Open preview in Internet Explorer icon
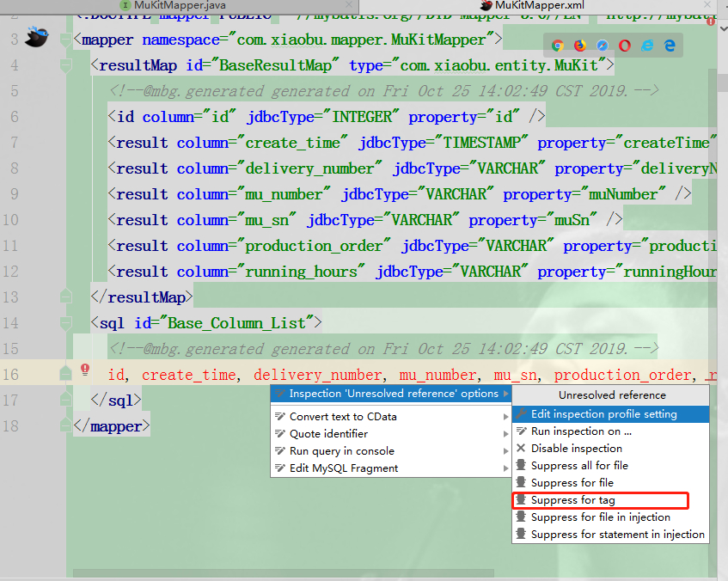The image size is (728, 581). (x=647, y=46)
